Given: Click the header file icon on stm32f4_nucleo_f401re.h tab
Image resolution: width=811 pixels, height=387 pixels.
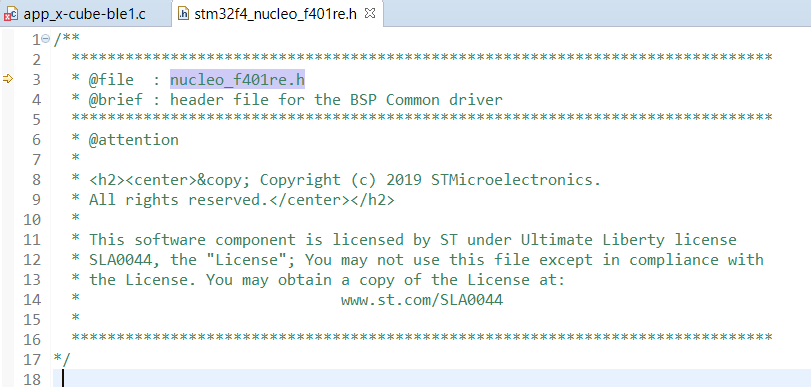Looking at the screenshot, I should [184, 14].
